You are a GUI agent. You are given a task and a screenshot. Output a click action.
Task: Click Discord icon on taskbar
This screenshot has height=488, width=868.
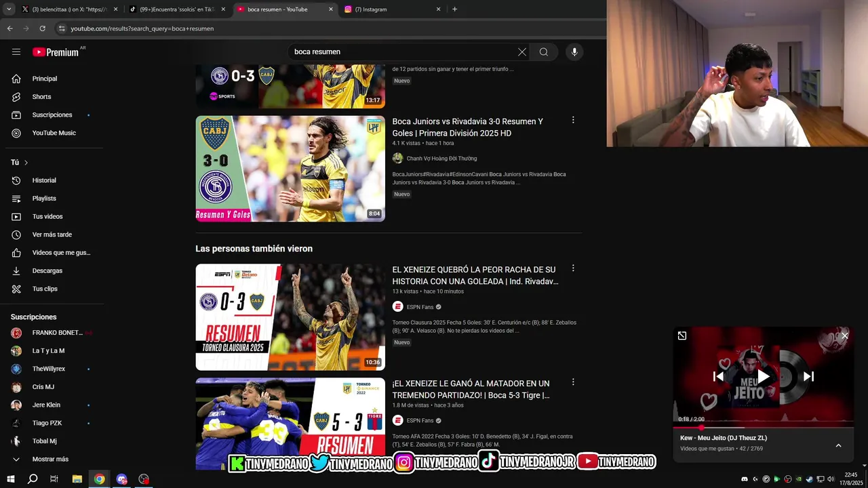[x=122, y=479]
